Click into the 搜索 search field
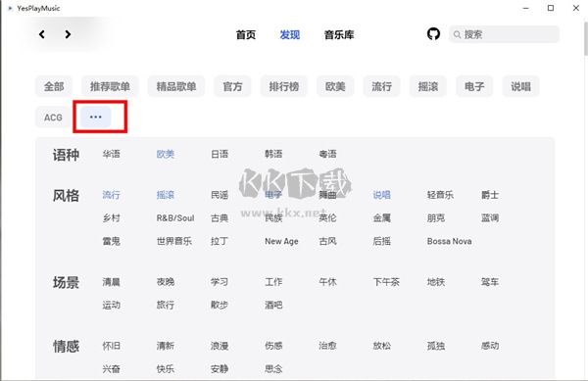The width and height of the screenshot is (588, 381). point(504,34)
